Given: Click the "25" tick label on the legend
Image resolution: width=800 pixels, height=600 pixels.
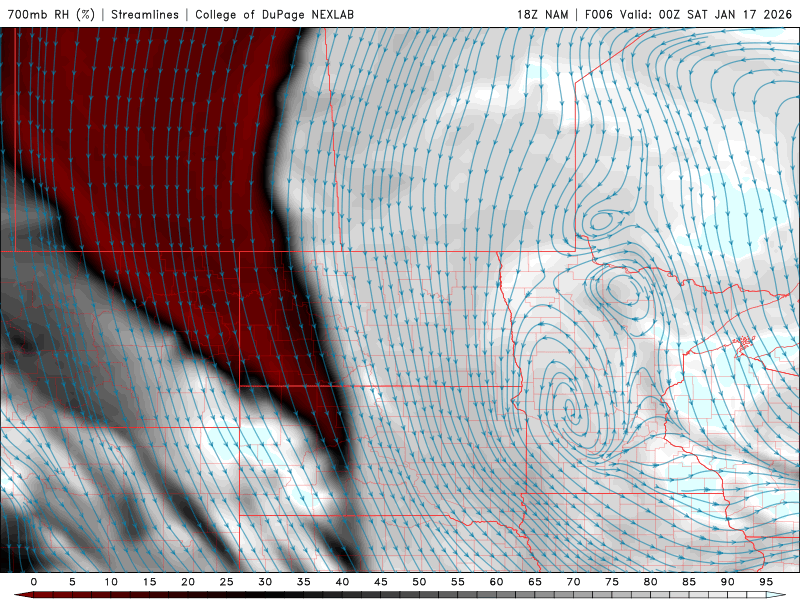Looking at the screenshot, I should click(227, 582).
